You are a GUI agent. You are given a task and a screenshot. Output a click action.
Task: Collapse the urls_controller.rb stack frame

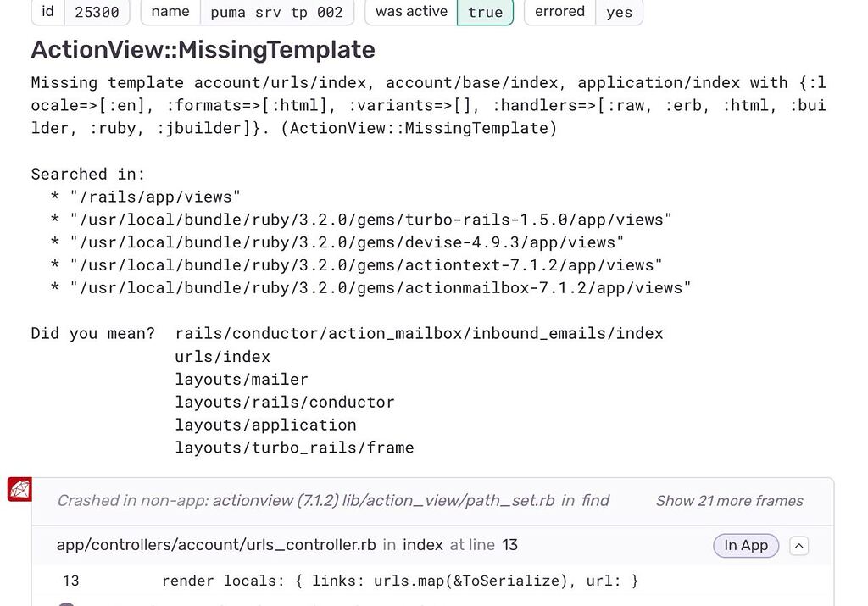(x=798, y=546)
